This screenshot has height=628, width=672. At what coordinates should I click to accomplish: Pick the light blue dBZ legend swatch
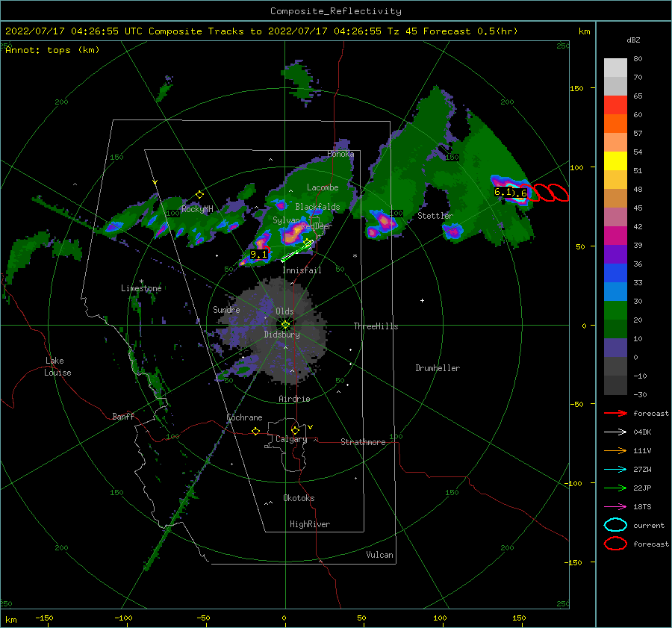[x=615, y=291]
